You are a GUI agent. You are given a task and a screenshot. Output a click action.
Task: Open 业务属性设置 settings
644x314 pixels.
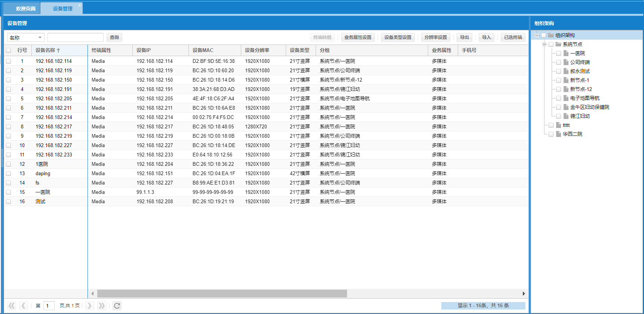click(358, 37)
